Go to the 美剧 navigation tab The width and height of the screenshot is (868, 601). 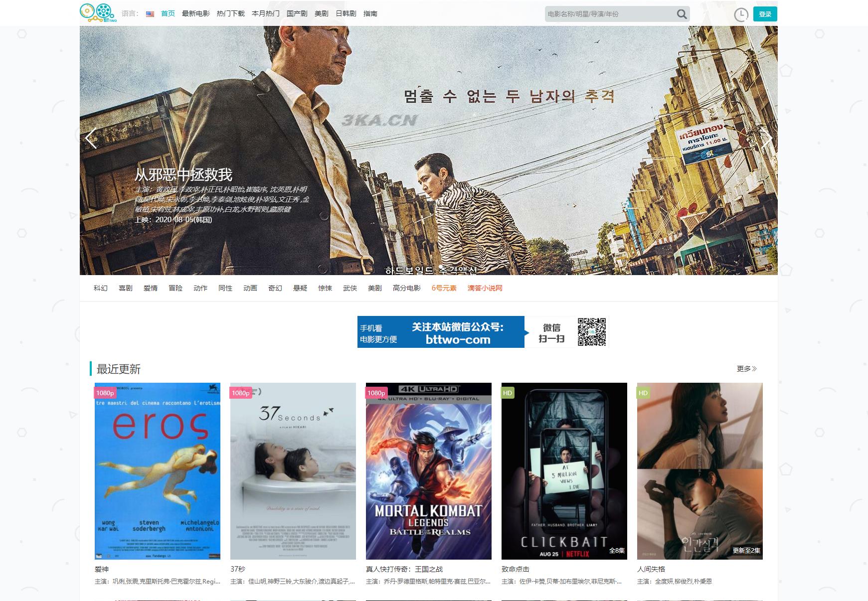point(321,14)
